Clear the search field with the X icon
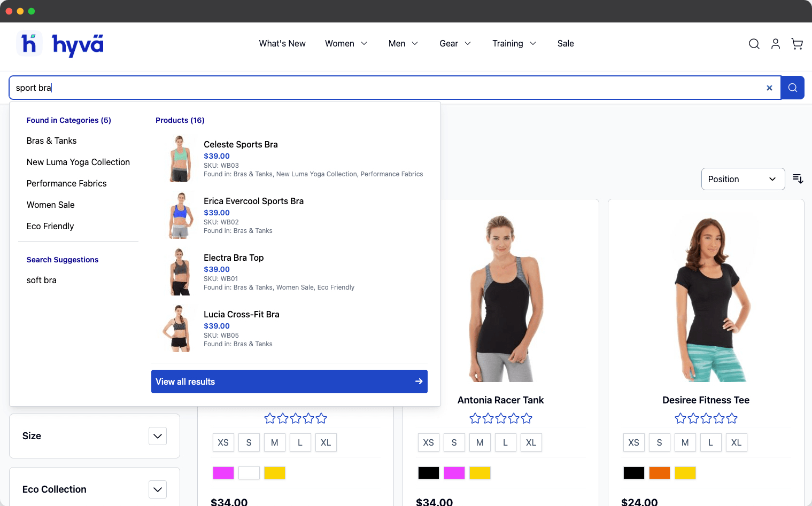Image resolution: width=812 pixels, height=506 pixels. pyautogui.click(x=769, y=88)
